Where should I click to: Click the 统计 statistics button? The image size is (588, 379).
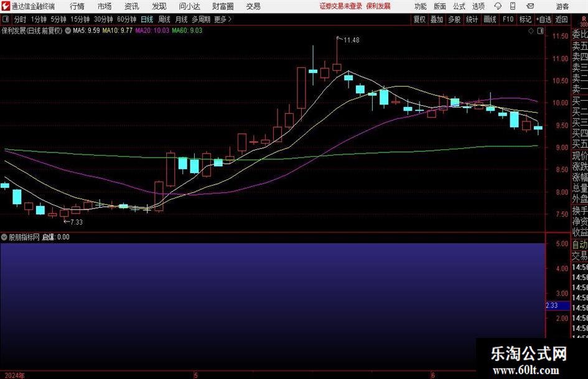pyautogui.click(x=472, y=19)
